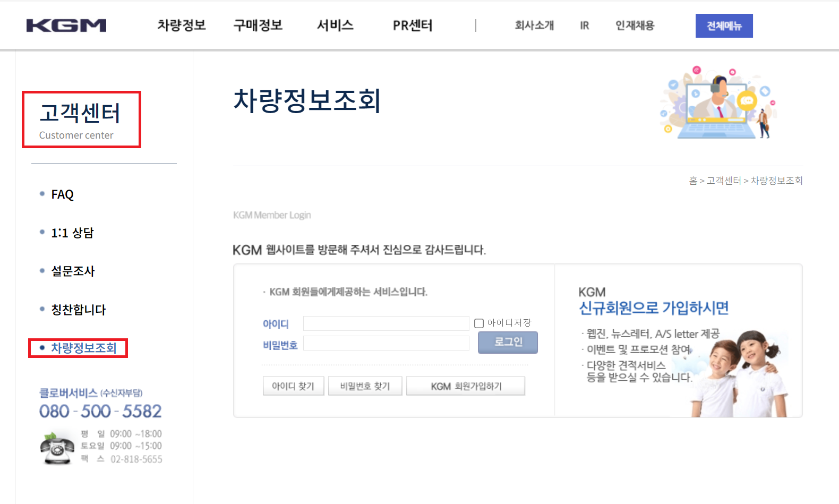
Task: Click the 클로버서비스 label
Action: 69,393
